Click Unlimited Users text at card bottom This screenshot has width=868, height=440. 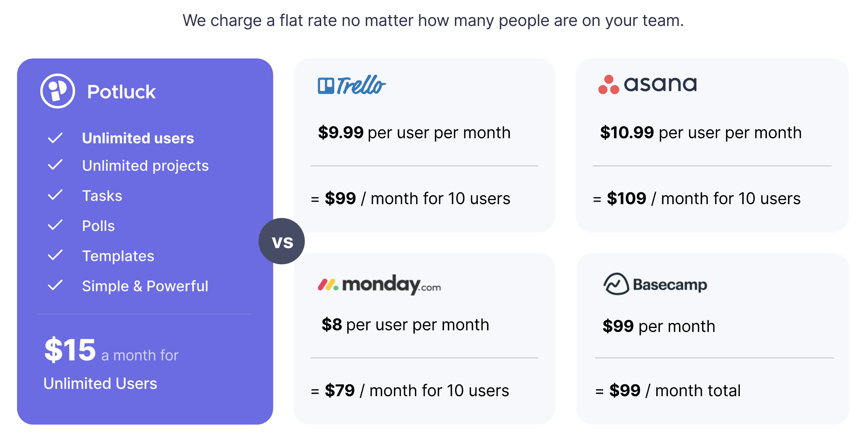point(100,383)
